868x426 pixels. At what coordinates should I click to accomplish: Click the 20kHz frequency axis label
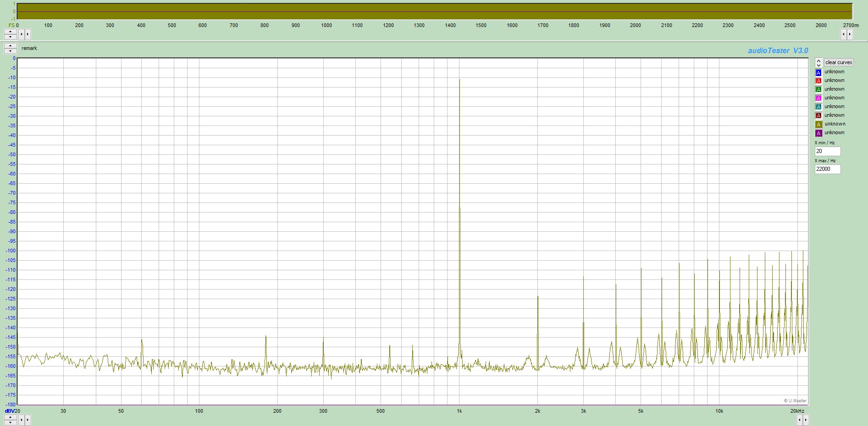pyautogui.click(x=797, y=411)
